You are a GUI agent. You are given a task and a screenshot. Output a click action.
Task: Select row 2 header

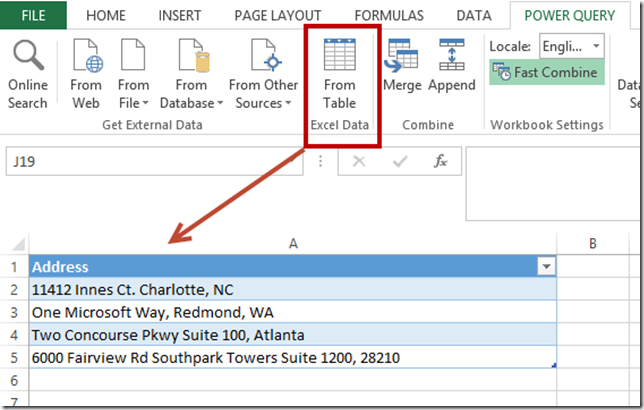pyautogui.click(x=14, y=290)
